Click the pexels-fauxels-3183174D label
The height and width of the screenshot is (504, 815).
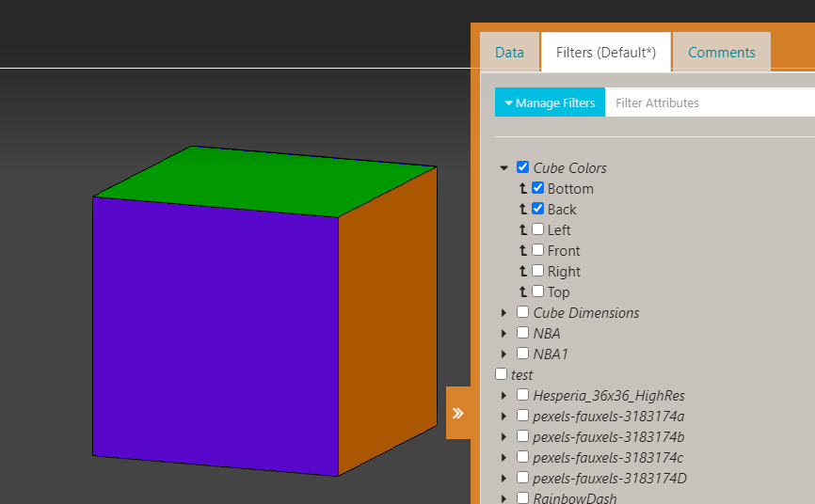(610, 479)
